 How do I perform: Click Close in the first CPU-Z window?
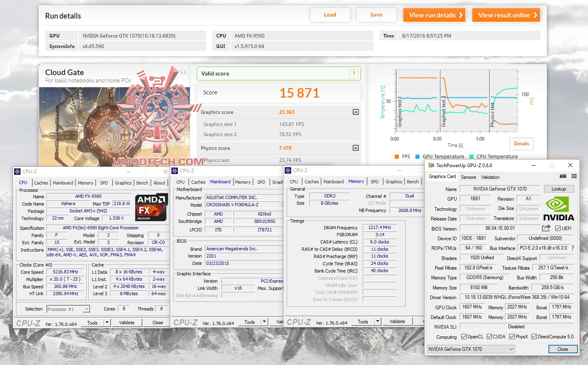[x=158, y=323]
